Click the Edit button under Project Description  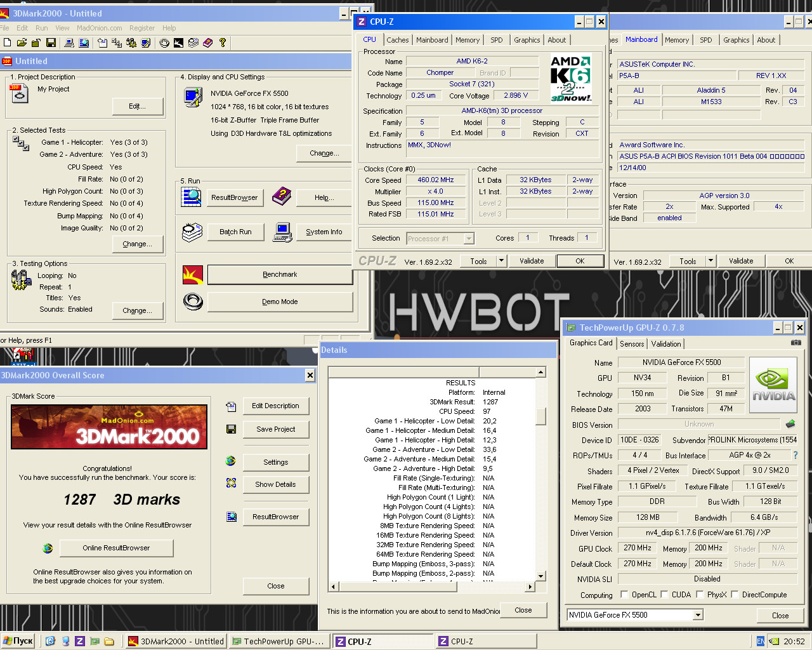pyautogui.click(x=137, y=106)
